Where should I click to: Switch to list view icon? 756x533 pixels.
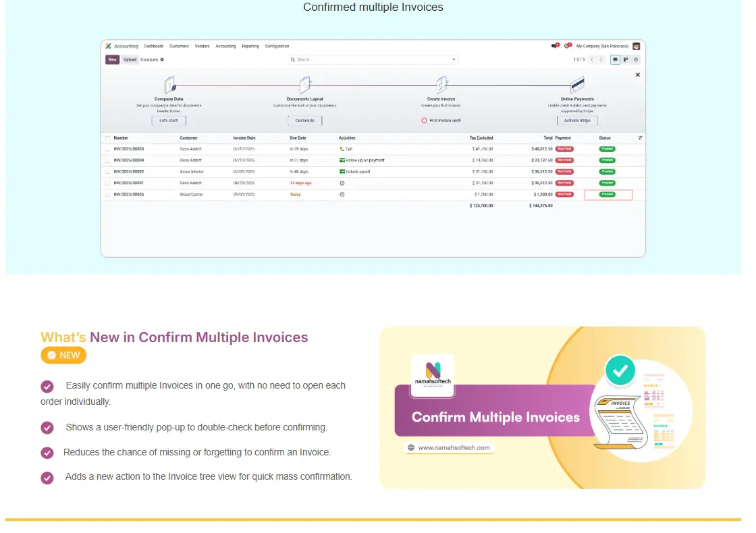[615, 59]
